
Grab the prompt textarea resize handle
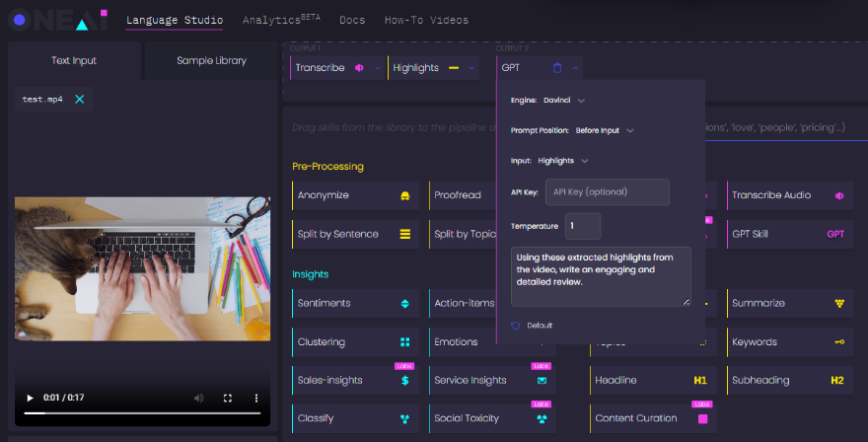pos(686,301)
